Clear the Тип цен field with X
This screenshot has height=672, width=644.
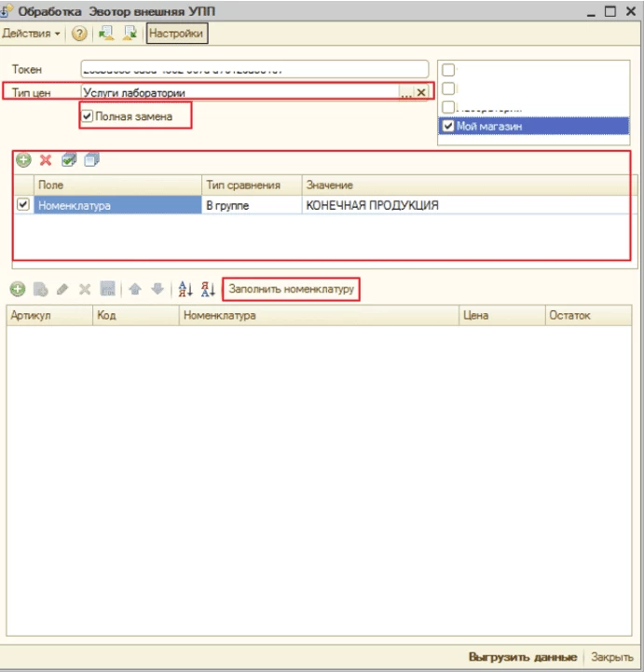420,92
